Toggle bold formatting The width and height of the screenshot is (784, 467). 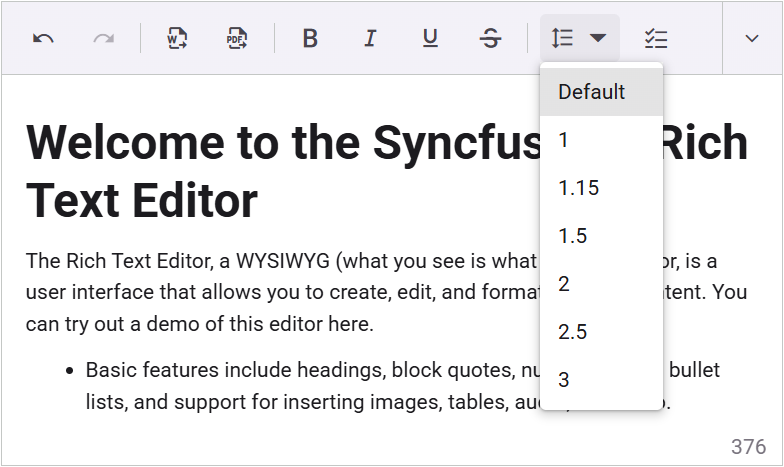point(310,39)
